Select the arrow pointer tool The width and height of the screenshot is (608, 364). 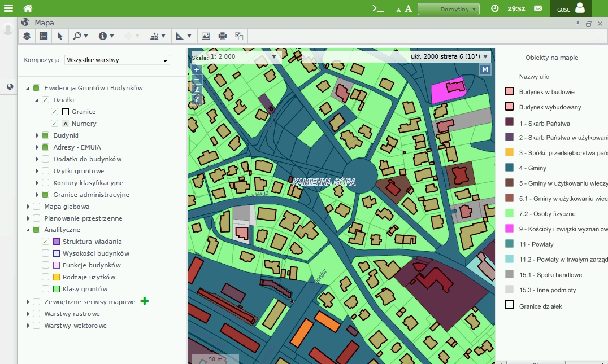(x=60, y=36)
